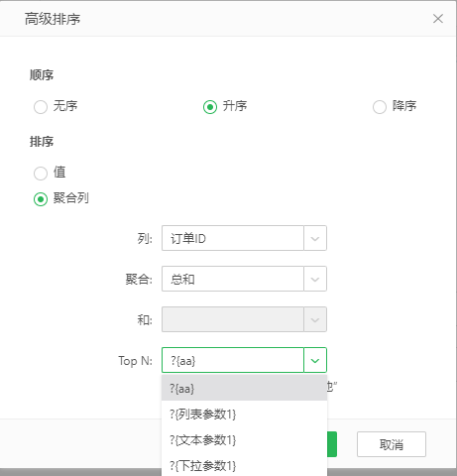This screenshot has height=476, width=457.
Task: Select the 升序 radio option
Action: pos(210,107)
